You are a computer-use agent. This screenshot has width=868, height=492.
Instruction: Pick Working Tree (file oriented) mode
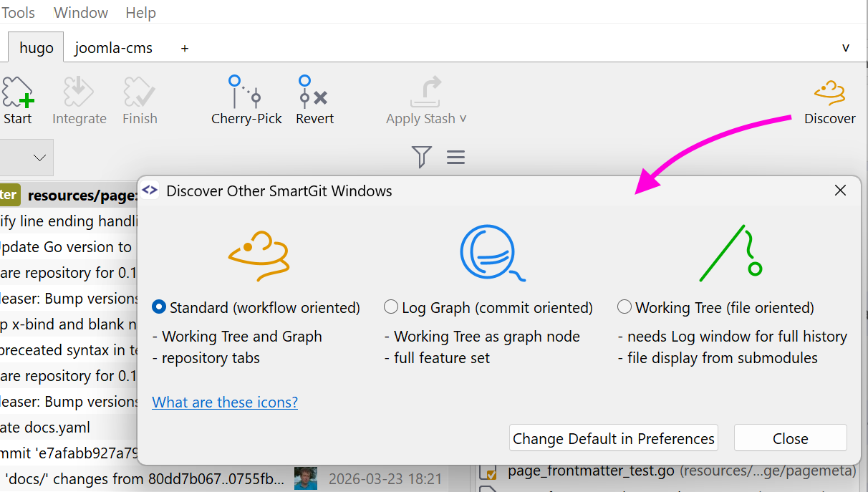click(624, 307)
